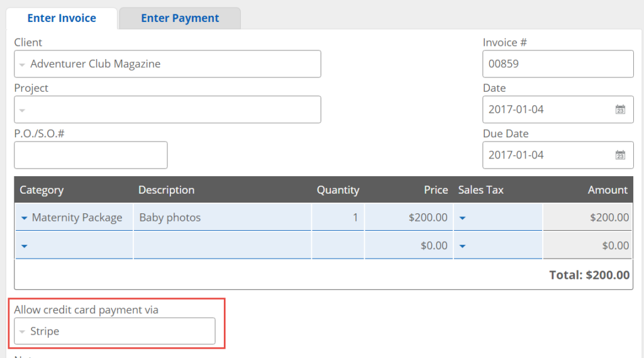Edit the $200.00 Price cell
This screenshot has height=358, width=644.
408,218
